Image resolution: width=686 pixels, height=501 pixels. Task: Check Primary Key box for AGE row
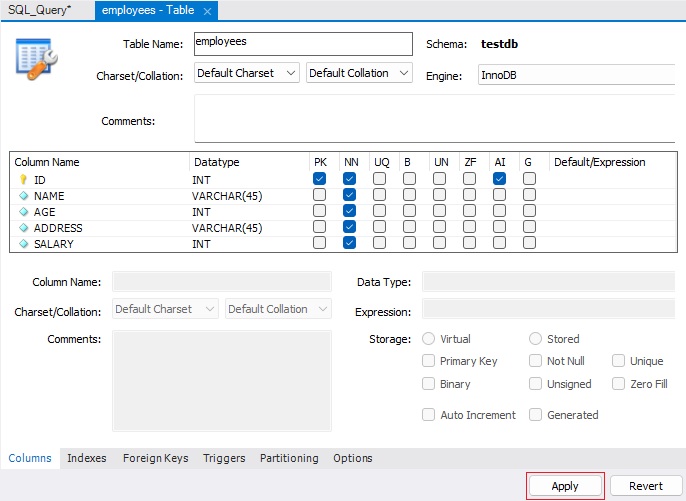(x=319, y=212)
